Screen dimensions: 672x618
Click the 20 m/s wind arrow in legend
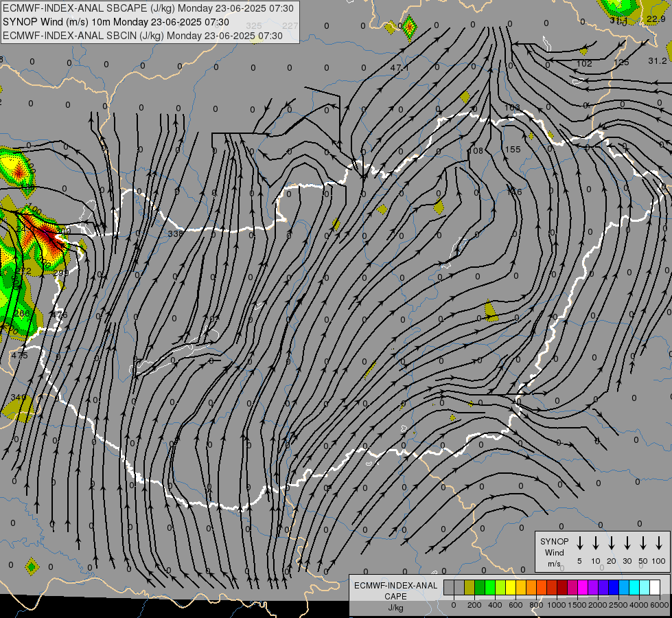611,543
